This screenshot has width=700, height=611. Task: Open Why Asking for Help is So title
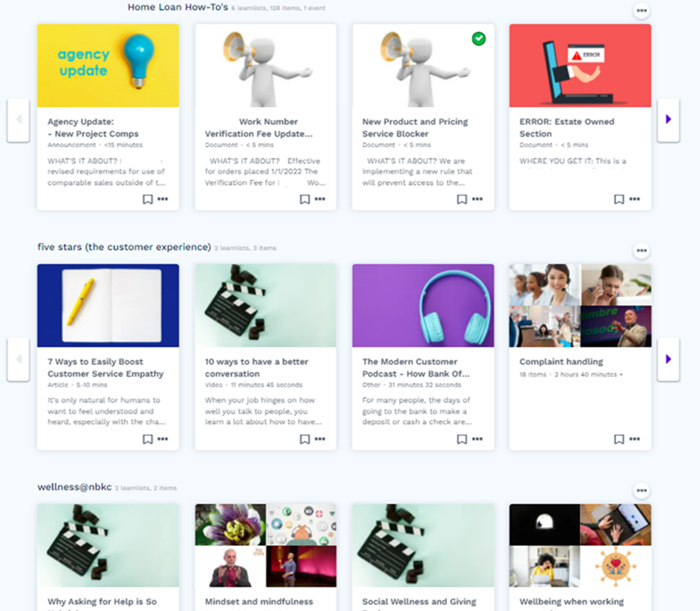102,602
